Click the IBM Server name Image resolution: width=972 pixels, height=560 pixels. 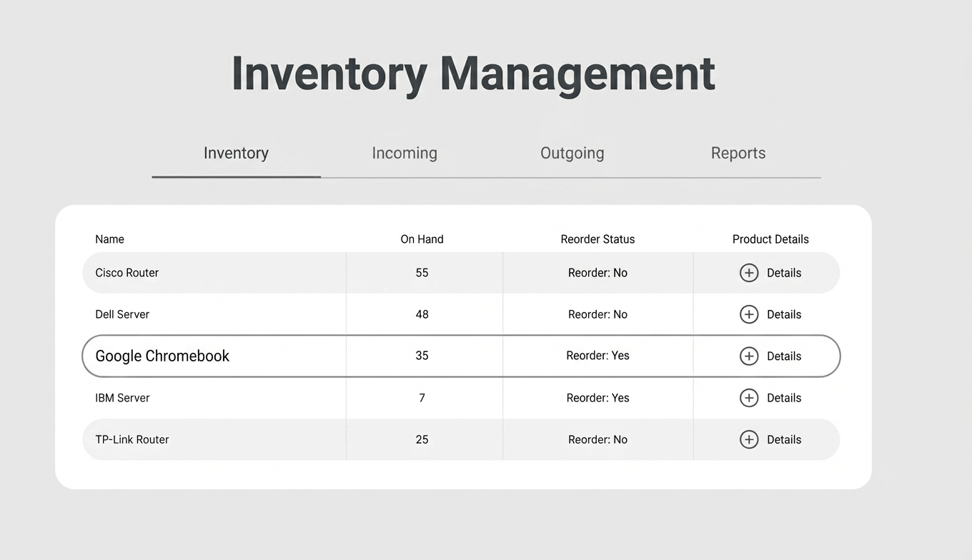click(x=122, y=398)
